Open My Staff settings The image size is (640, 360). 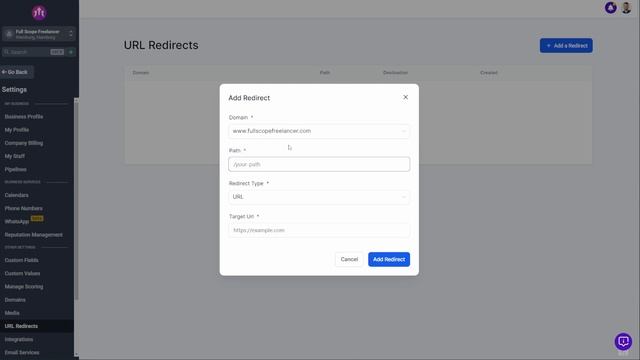point(15,156)
